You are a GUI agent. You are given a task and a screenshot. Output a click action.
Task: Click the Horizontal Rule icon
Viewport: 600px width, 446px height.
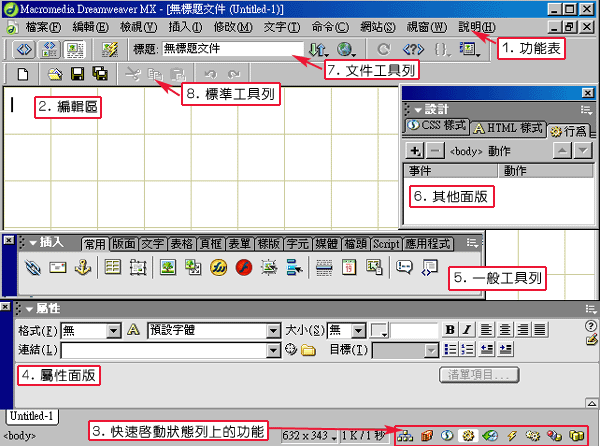pyautogui.click(x=324, y=267)
